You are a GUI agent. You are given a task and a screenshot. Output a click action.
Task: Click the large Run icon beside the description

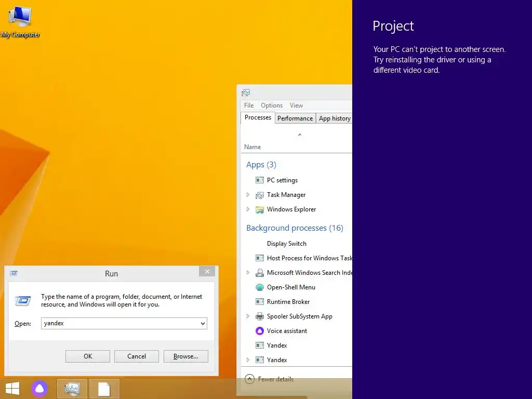23,301
